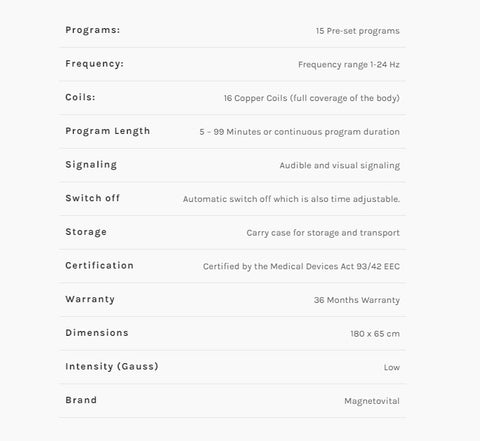480x441 pixels.
Task: Click the 36 Months Warranty value
Action: 357,300
